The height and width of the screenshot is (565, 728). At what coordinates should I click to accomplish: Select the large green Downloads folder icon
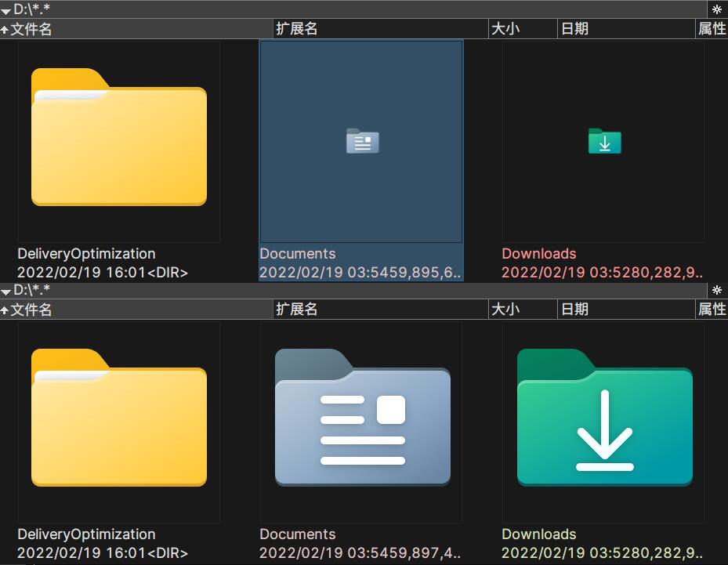(604, 418)
